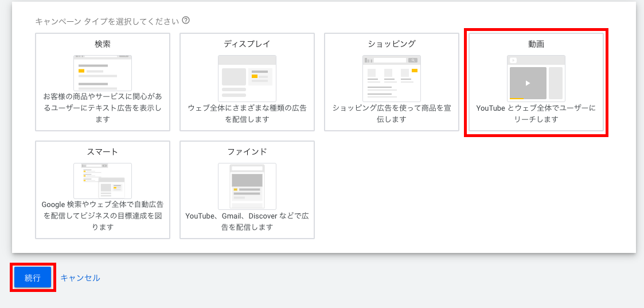Image resolution: width=644 pixels, height=308 pixels.
Task: Click the ファインド campaign illustration
Action: (x=247, y=186)
